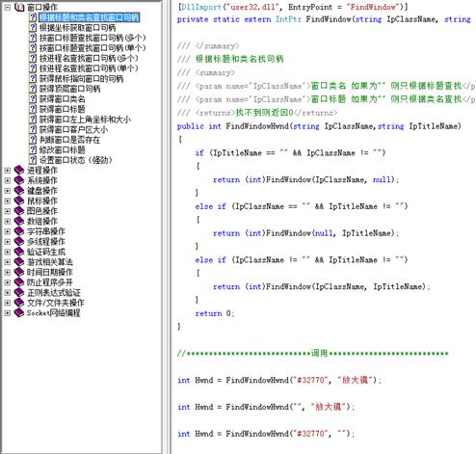Click the 'private static extern IntPtr FindWindow' line
The height and width of the screenshot is (454, 476).
click(x=324, y=19)
